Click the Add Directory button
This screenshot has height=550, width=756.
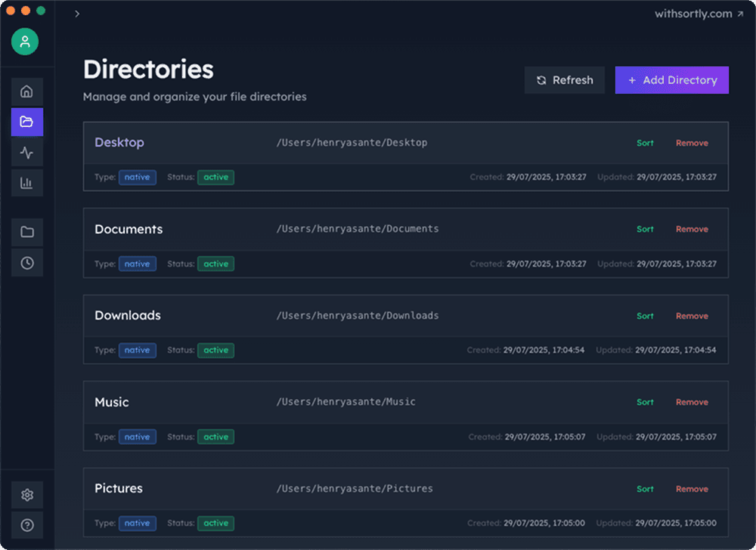[x=671, y=79]
